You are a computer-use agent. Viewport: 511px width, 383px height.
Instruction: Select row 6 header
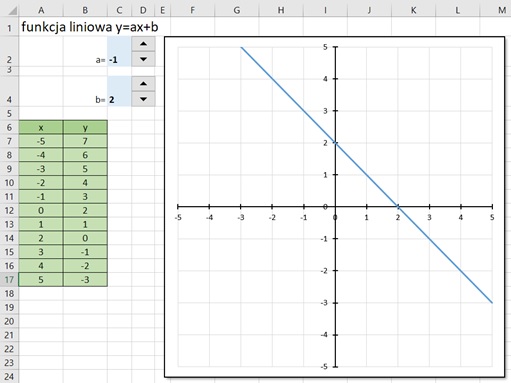[x=9, y=127]
